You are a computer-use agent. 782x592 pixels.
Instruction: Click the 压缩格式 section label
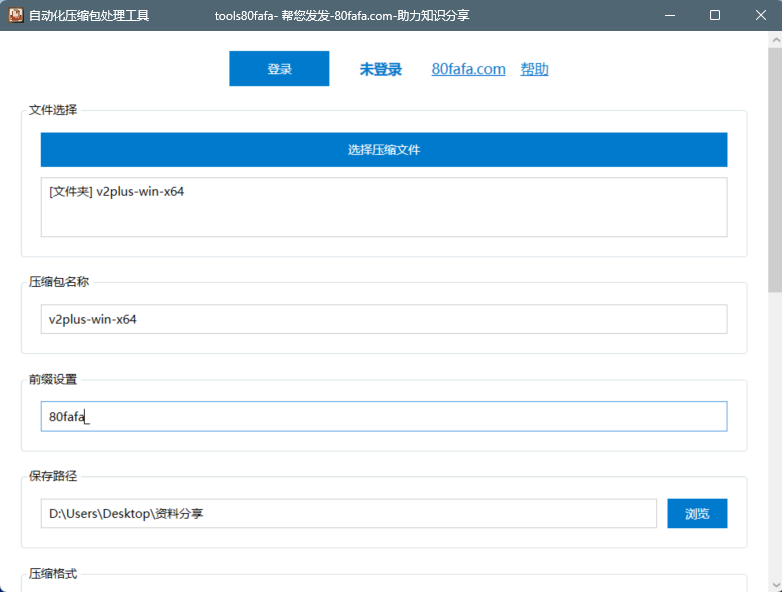[53, 574]
